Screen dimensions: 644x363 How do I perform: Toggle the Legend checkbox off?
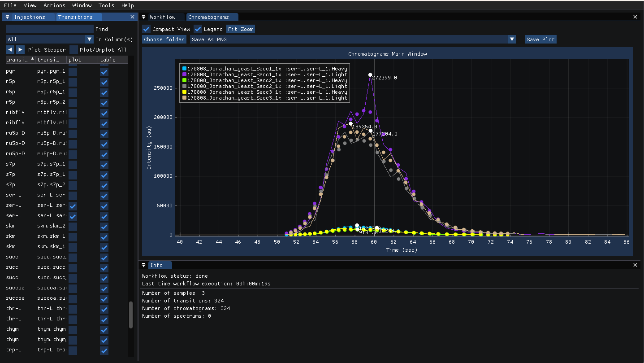point(198,29)
